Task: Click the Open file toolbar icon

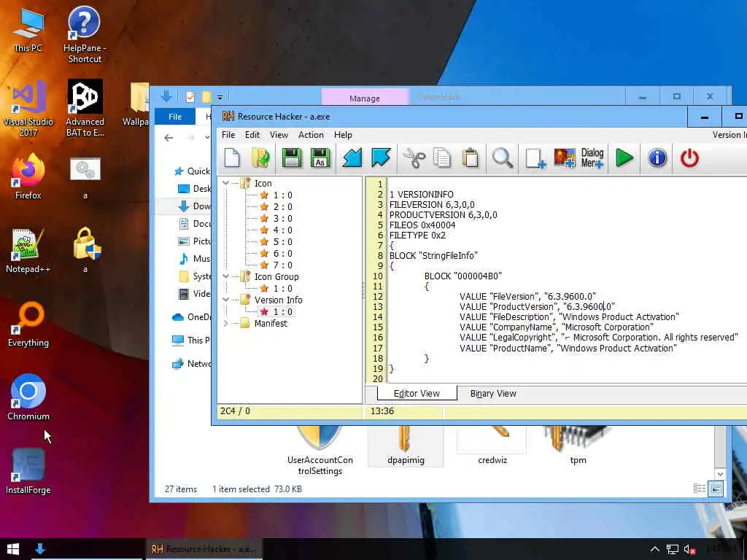Action: tap(260, 158)
